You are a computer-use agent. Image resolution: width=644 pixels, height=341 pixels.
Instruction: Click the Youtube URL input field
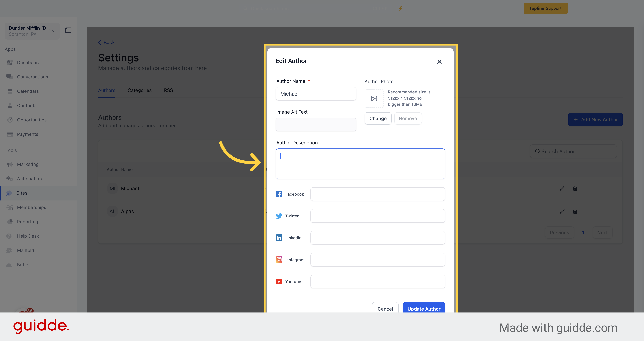(x=378, y=282)
